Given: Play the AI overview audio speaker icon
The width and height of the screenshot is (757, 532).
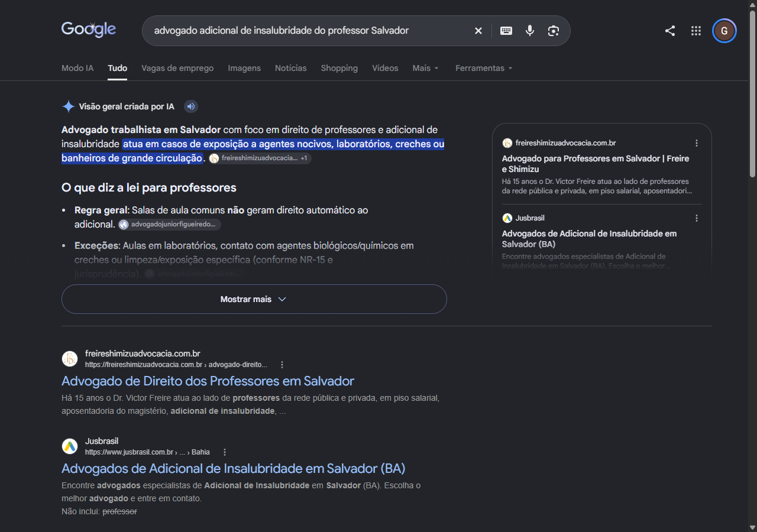Looking at the screenshot, I should coord(190,106).
